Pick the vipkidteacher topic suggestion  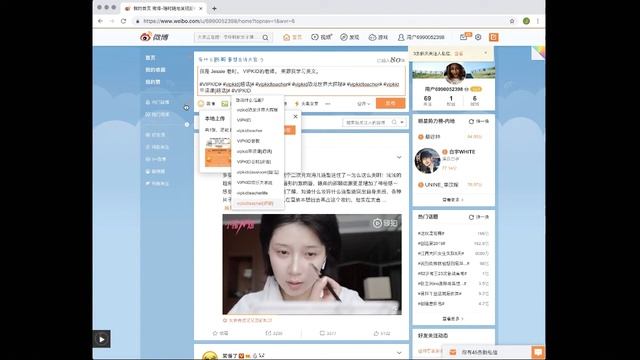[250, 131]
